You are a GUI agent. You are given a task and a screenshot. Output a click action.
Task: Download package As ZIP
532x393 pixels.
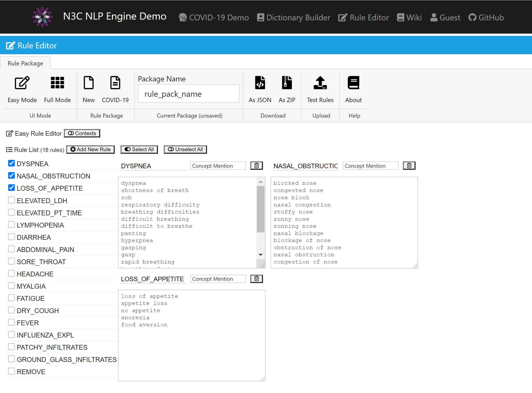coord(287,83)
